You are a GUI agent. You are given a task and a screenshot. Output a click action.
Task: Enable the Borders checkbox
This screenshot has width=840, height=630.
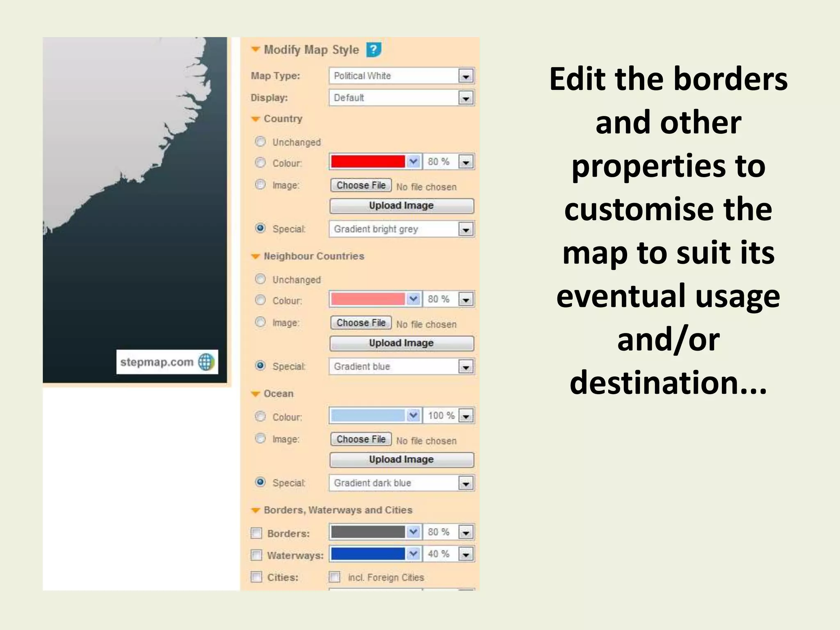click(x=256, y=533)
